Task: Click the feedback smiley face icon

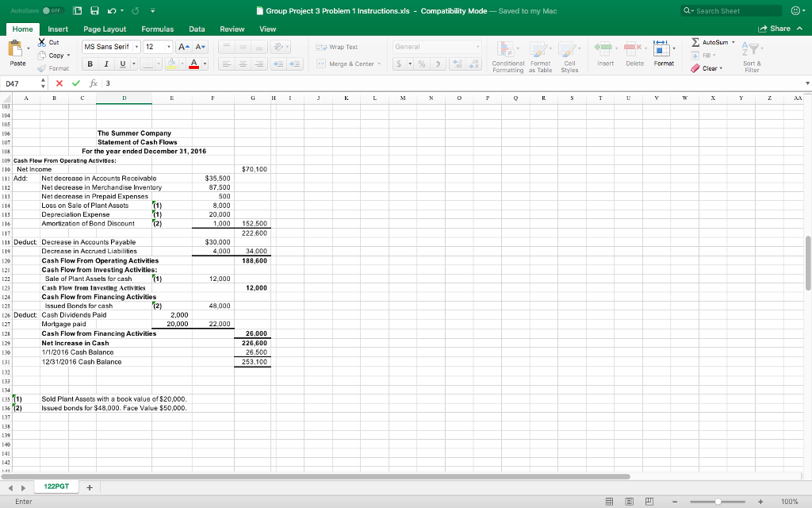Action: coord(795,11)
